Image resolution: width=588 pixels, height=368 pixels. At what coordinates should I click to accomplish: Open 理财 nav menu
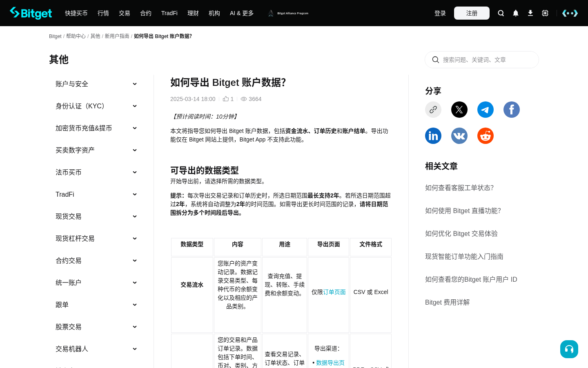tap(193, 13)
